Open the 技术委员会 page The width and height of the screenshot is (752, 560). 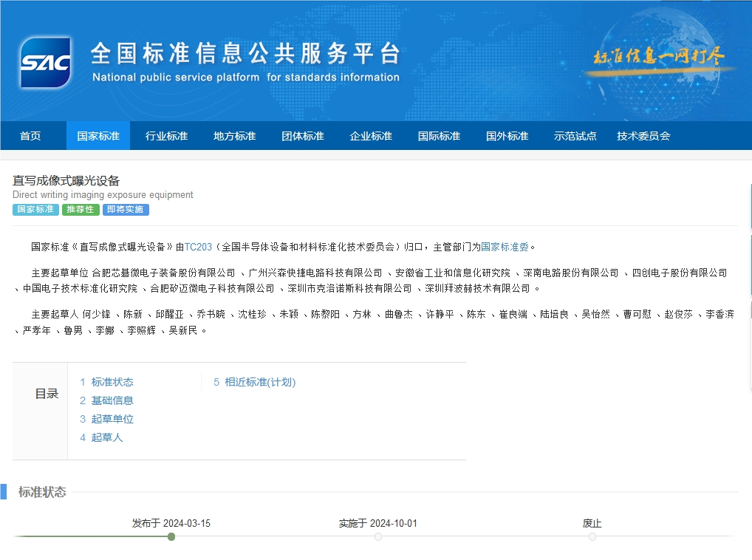point(643,136)
